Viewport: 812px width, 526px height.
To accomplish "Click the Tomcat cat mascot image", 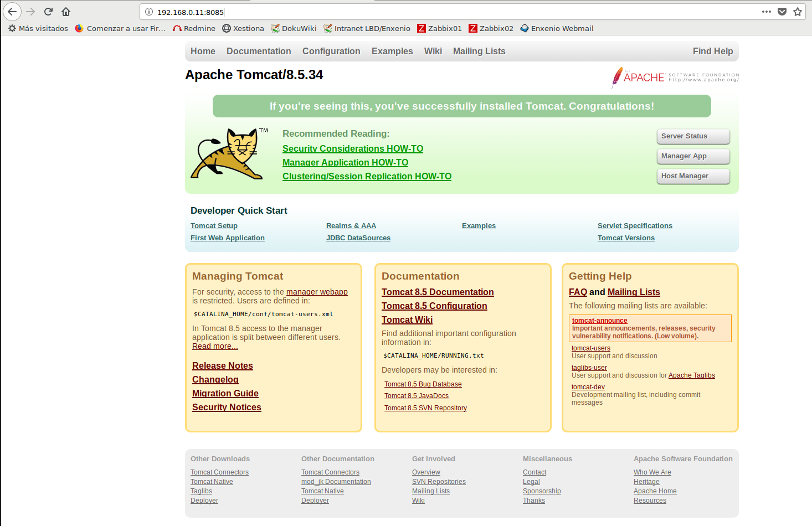I will point(229,154).
